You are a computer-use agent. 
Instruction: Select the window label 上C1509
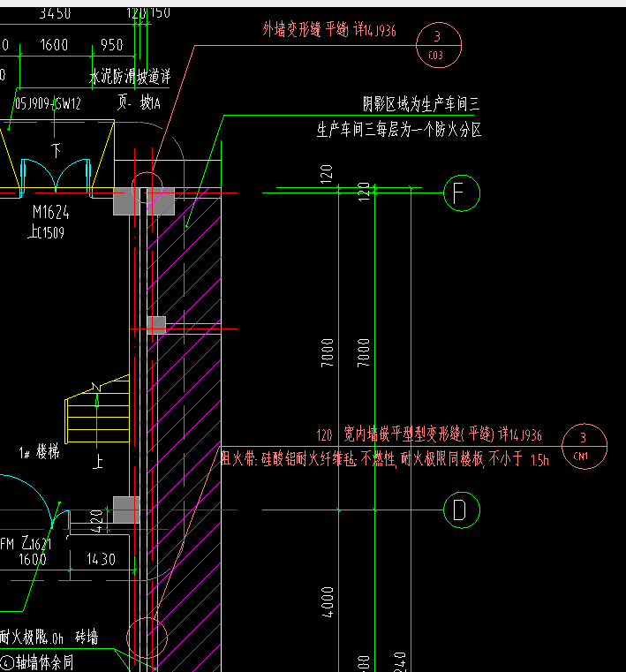(x=46, y=232)
